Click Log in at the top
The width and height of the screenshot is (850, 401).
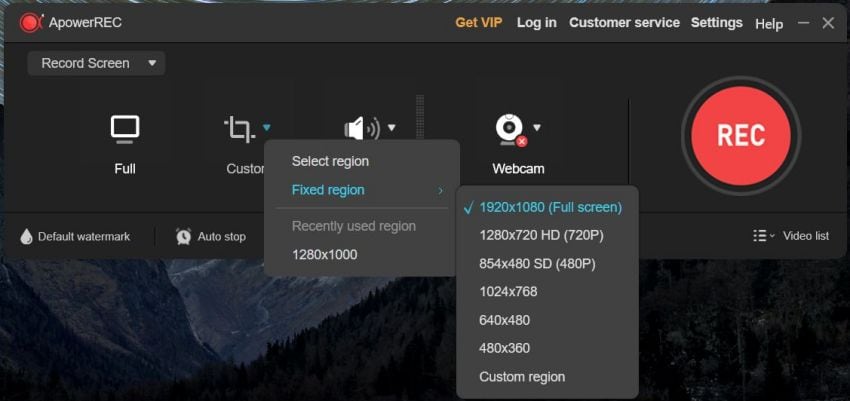536,23
